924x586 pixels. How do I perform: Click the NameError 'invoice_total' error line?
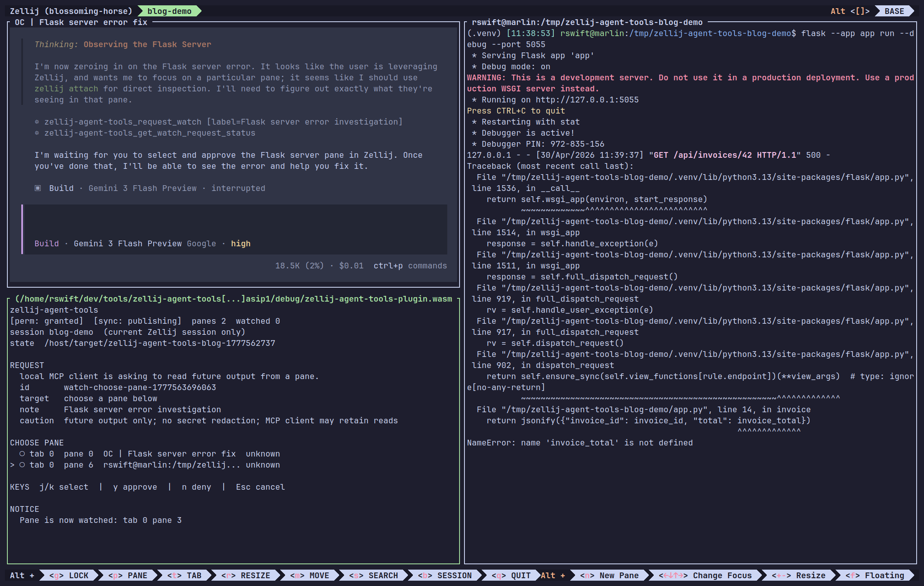(580, 443)
